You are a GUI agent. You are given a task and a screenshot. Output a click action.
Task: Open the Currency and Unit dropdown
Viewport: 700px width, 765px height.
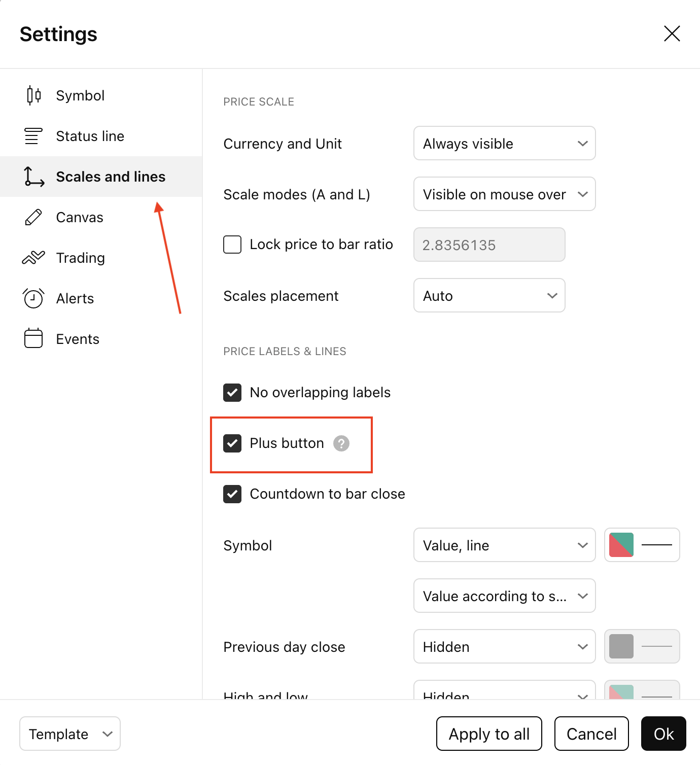click(x=504, y=144)
